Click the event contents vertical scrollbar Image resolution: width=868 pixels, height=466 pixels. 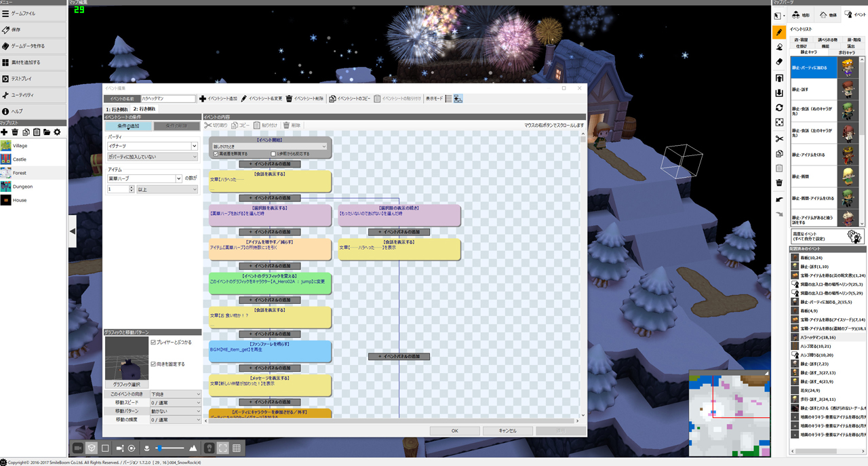pyautogui.click(x=583, y=275)
